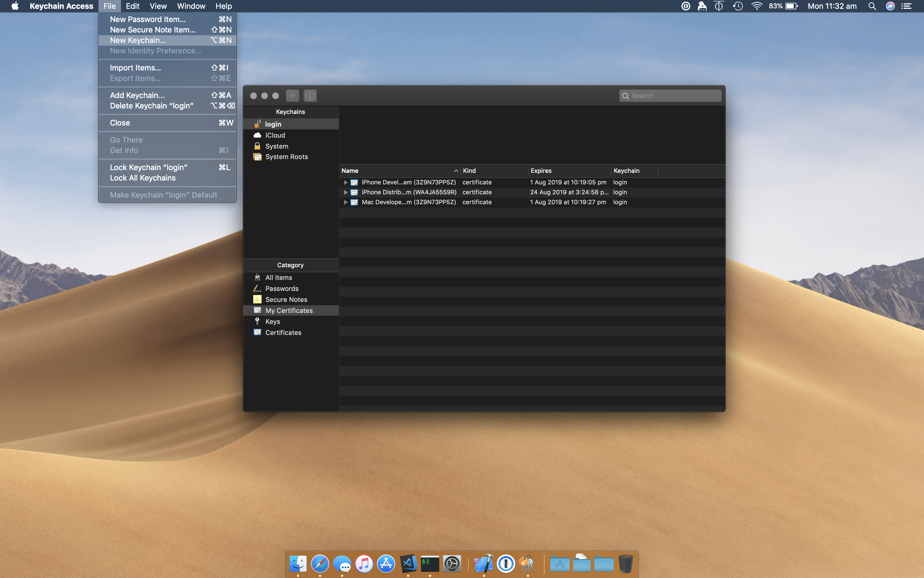Select iPhone Distrib...m (WA4JA55S9R) certificate
924x578 pixels.
(532, 192)
